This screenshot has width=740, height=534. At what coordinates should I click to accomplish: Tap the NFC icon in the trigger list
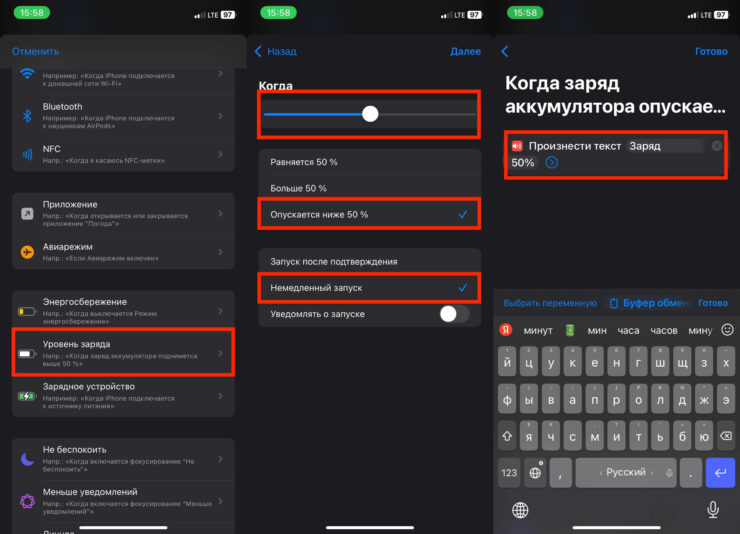point(27,154)
